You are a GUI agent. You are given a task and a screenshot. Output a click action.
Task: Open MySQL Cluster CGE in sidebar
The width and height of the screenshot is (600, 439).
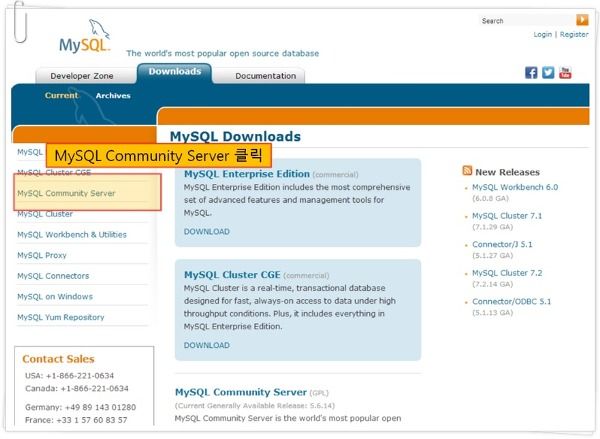(54, 173)
